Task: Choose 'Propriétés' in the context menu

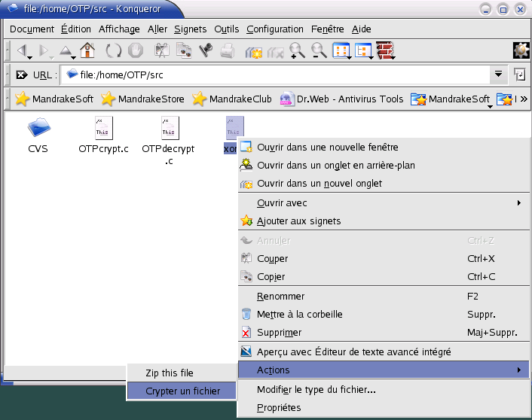Action: [x=279, y=407]
